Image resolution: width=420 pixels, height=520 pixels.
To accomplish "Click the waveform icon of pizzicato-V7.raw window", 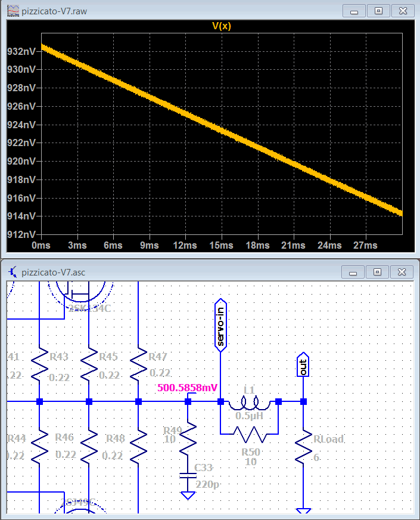I will click(13, 11).
